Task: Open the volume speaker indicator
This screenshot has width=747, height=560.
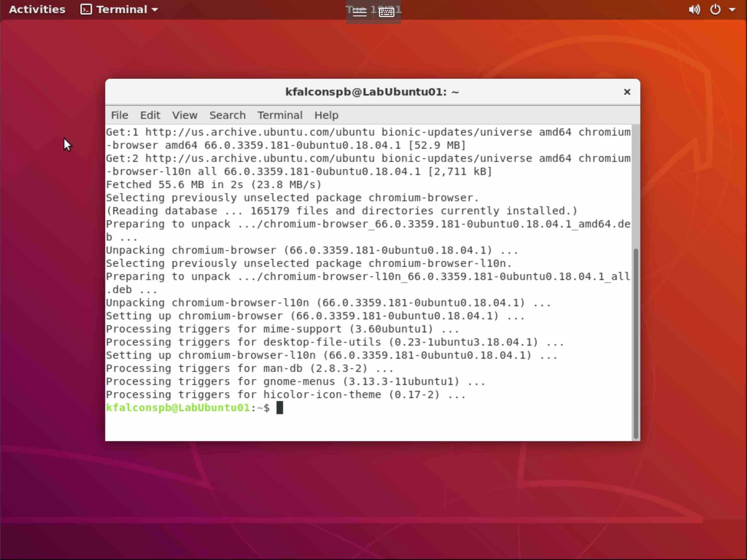Action: (x=694, y=10)
